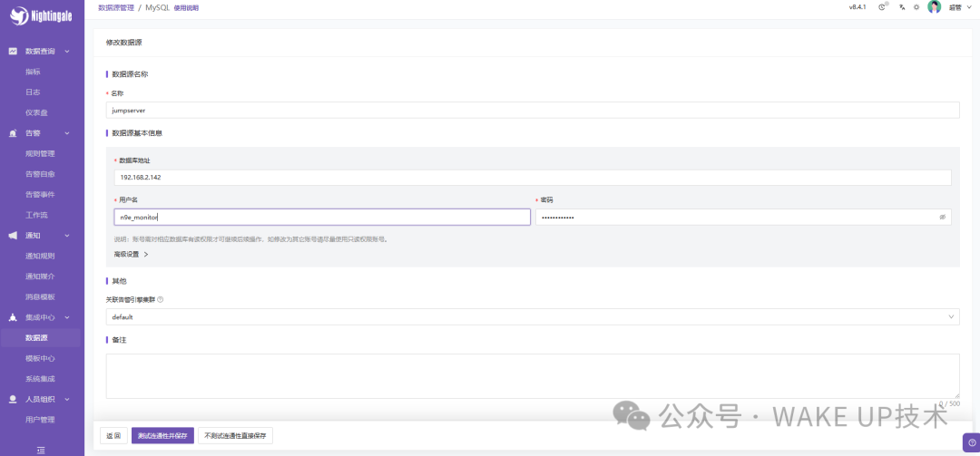The image size is (980, 456).
Task: Click the v8.4.1 version text
Action: click(x=857, y=7)
